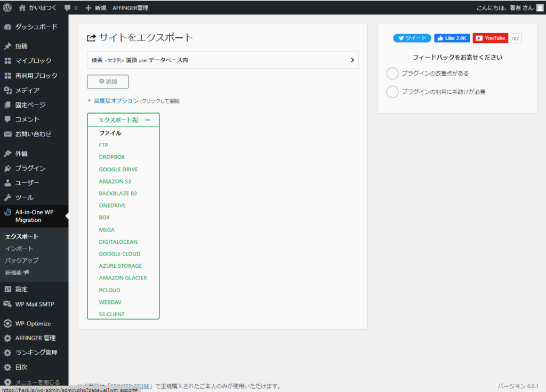This screenshot has width=546, height=392.
Task: Click the gear icon beside AFFINGER 管理
Action: click(x=7, y=338)
